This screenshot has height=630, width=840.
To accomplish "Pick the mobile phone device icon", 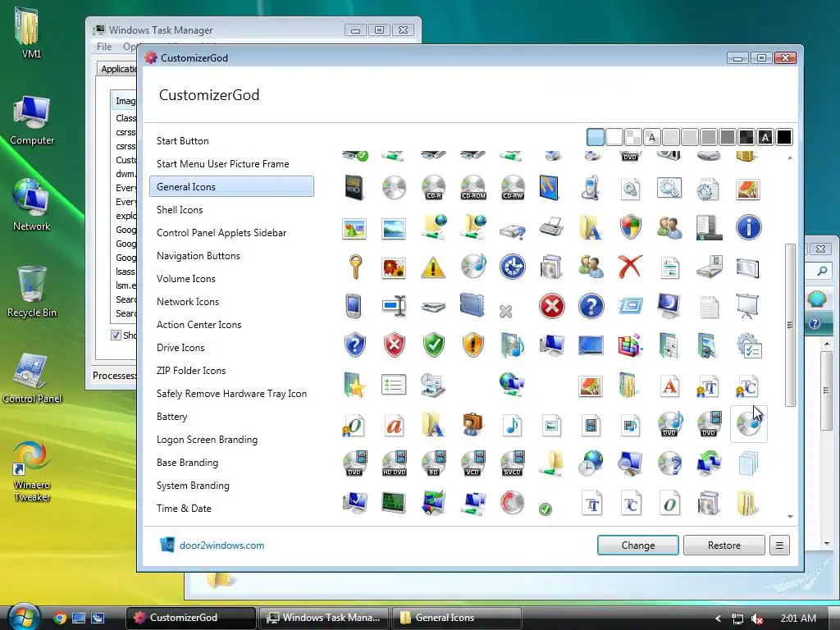I will [591, 188].
